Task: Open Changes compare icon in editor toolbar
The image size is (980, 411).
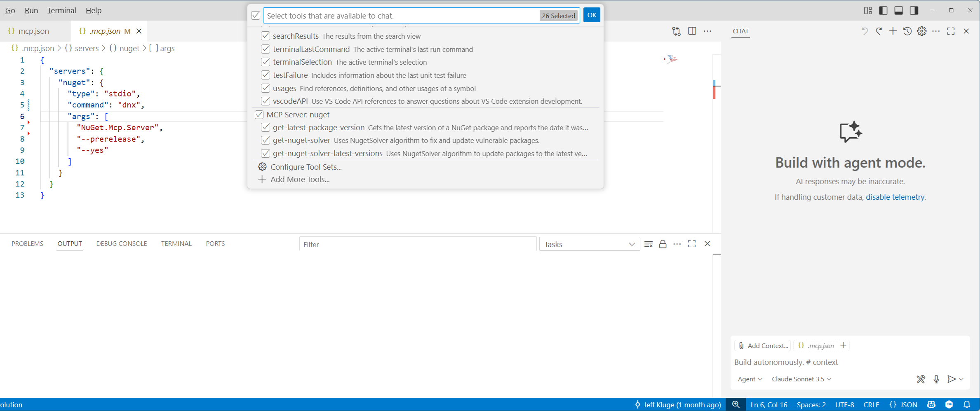Action: (x=677, y=31)
